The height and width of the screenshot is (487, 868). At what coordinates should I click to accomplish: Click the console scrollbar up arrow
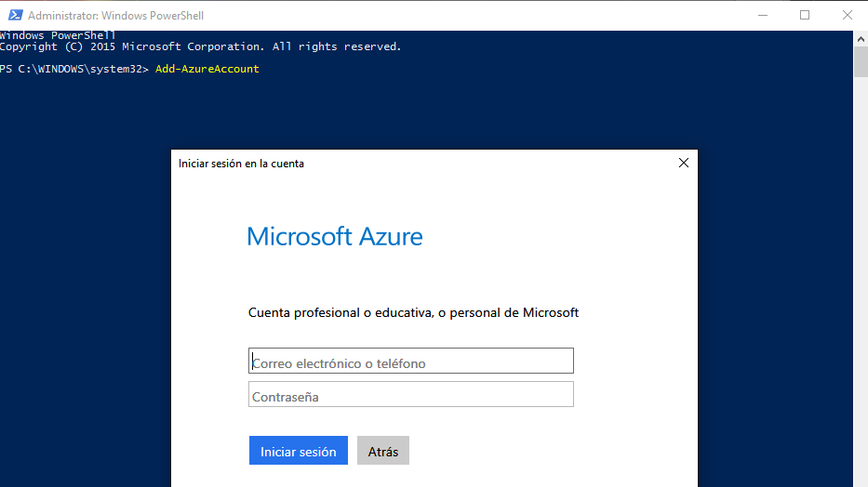[x=861, y=38]
